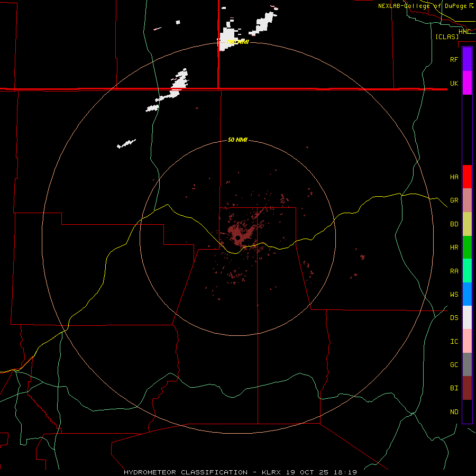Click the 'BI' legend label

(454, 388)
